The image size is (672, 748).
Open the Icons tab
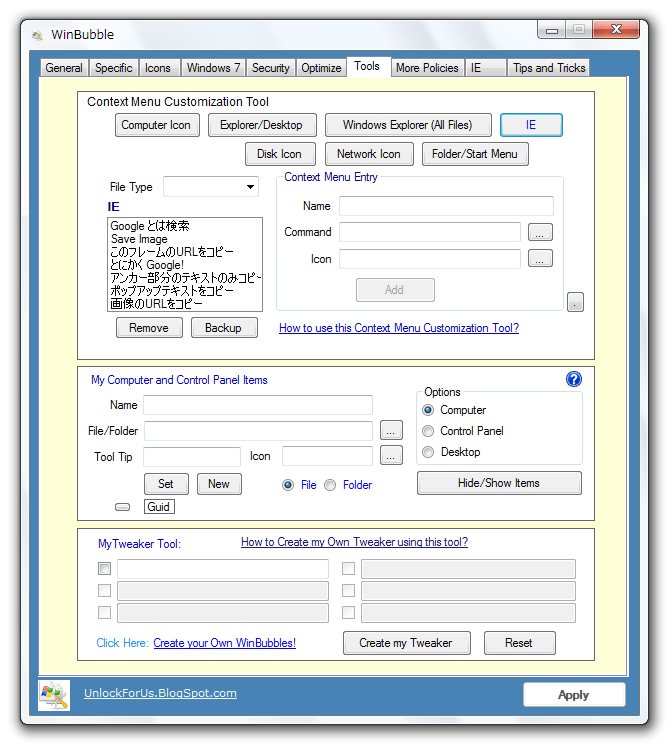tap(158, 68)
